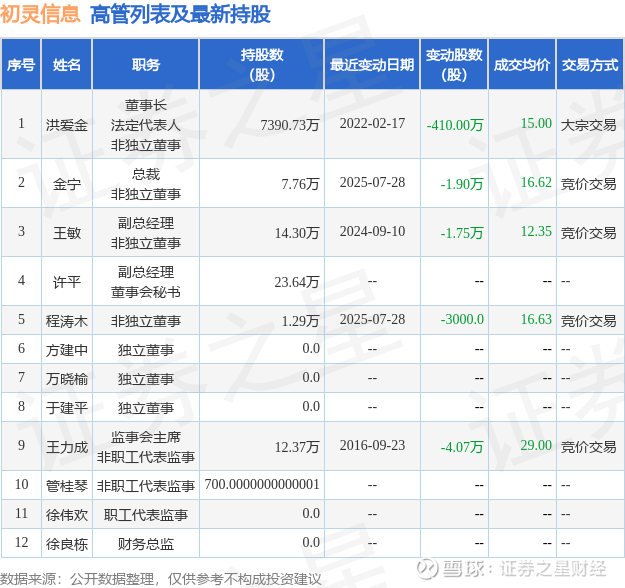Screen dimensions: 625x588
Task: Click the 数据来源 footer note
Action: tap(161, 579)
